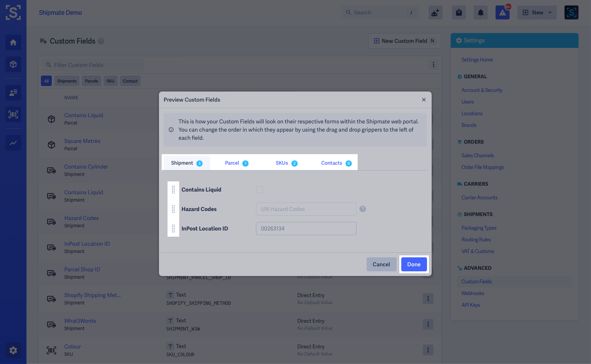The height and width of the screenshot is (364, 591).
Task: Open the Brands settings link
Action: coord(469,125)
